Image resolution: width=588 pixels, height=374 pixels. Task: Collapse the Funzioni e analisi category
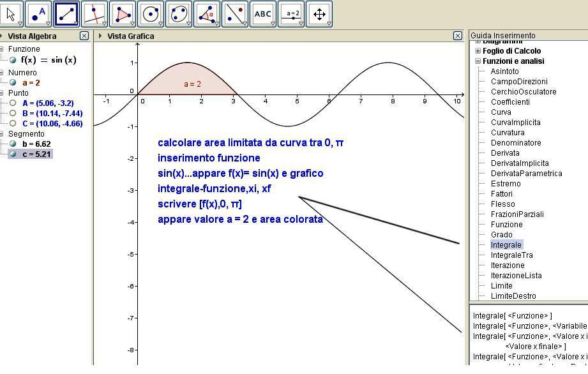pos(478,61)
